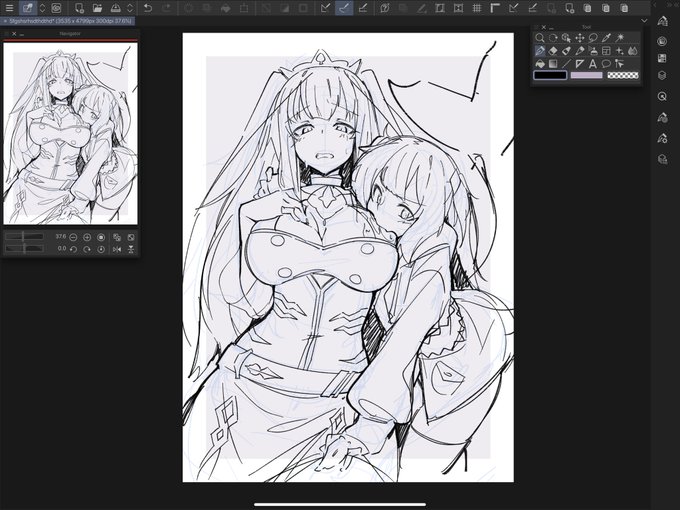Open file folder icon in command bar
680x510 pixels.
(x=97, y=8)
